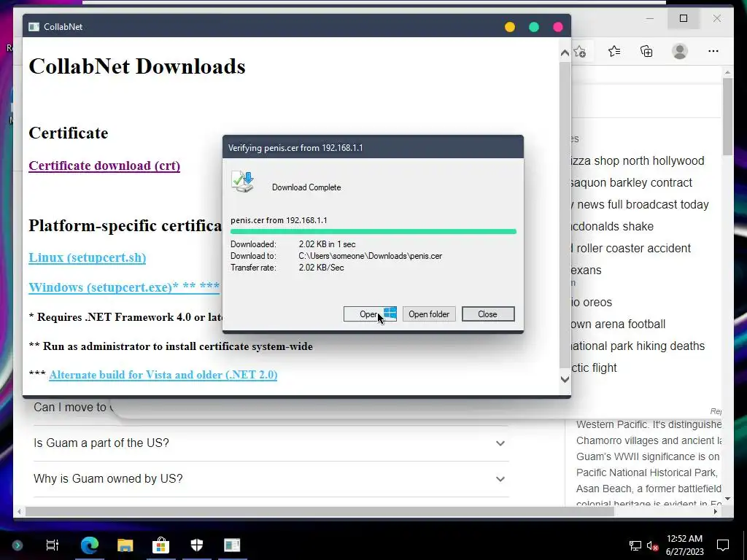Click the Linux (setupcert.sh) link
The width and height of the screenshot is (747, 560).
pyautogui.click(x=88, y=257)
